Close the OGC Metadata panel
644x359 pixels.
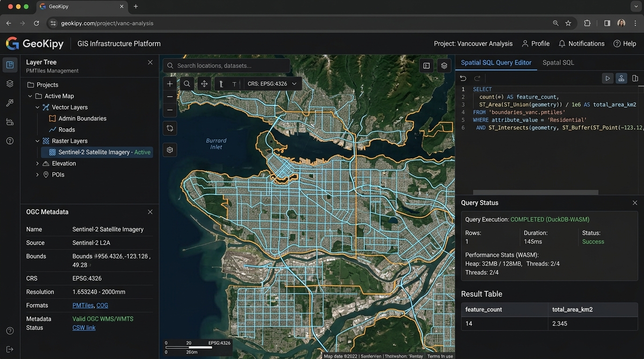tap(150, 212)
